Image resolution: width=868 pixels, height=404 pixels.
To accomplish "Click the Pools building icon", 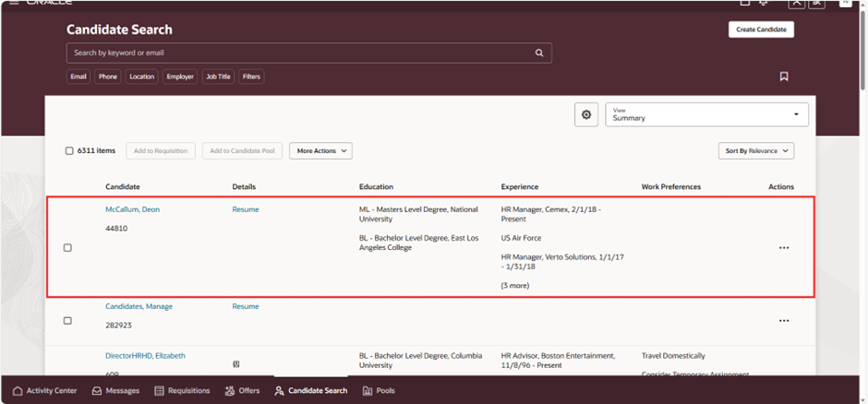I will (368, 391).
